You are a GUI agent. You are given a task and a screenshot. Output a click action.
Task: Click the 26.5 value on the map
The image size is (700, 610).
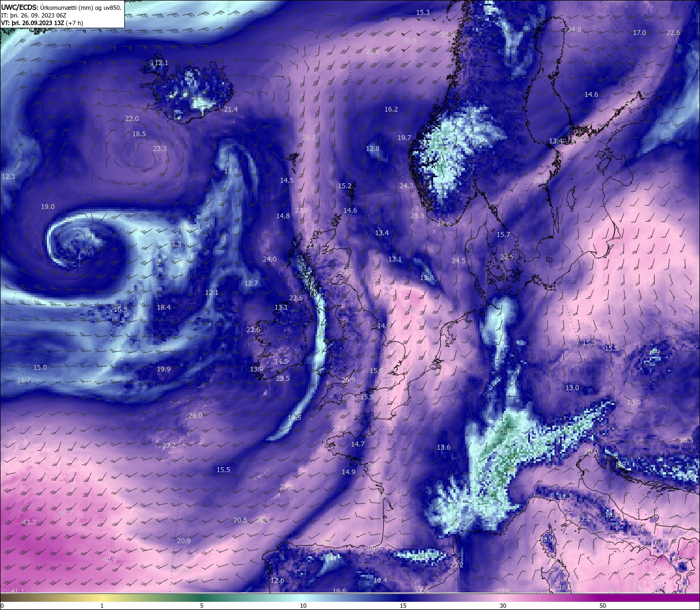coord(686,440)
